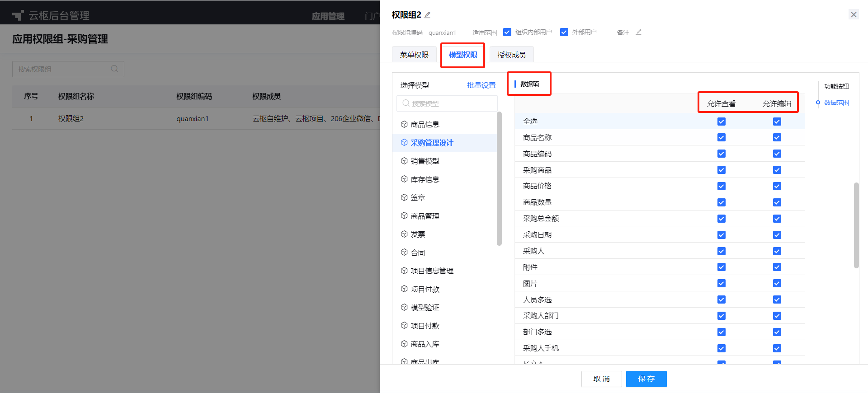Click the 取消 button
The height and width of the screenshot is (393, 868).
pos(601,379)
